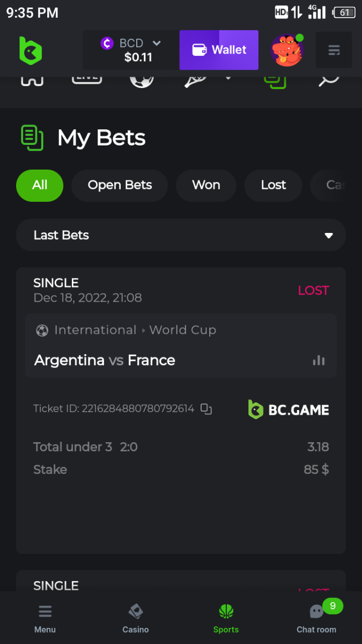Open Menu in bottom navigation

coord(45,618)
